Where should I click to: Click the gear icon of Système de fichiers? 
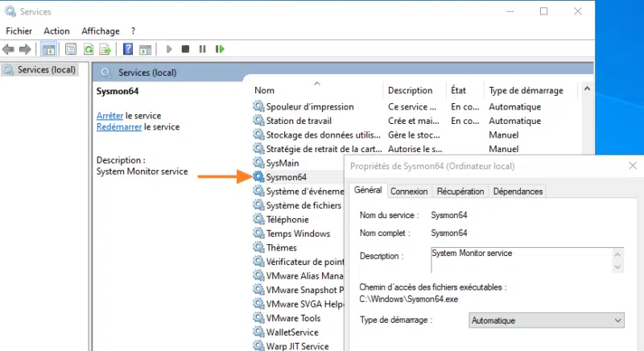point(258,205)
